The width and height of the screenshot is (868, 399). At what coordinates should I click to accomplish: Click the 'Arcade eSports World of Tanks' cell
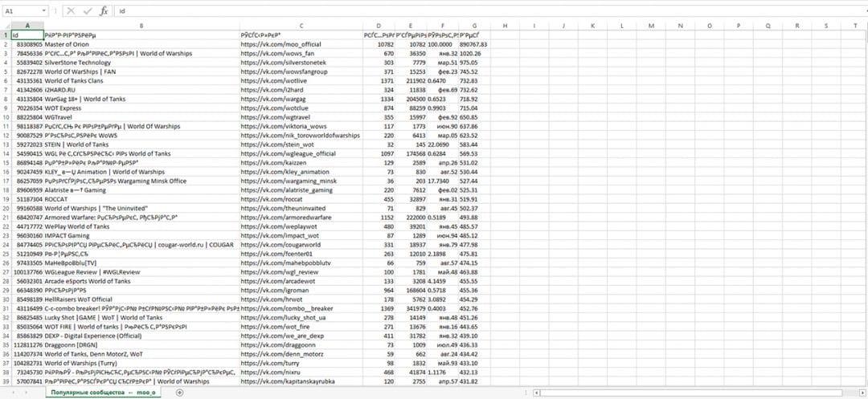(141, 281)
